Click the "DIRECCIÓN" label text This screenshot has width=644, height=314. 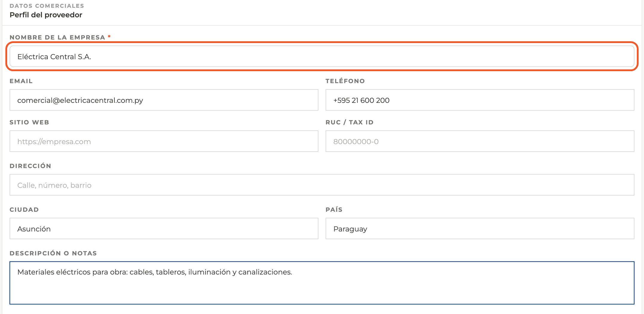coord(30,166)
